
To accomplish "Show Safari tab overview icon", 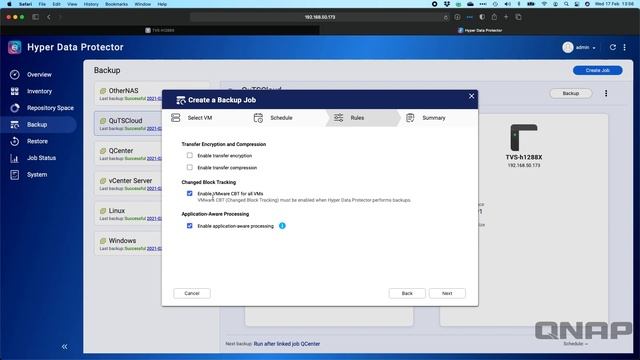I will pos(518,17).
